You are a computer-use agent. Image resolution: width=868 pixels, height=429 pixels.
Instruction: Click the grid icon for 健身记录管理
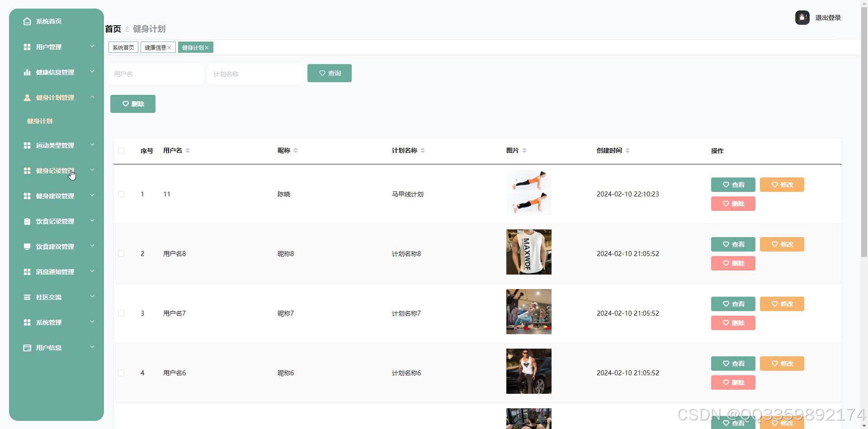[x=27, y=171]
